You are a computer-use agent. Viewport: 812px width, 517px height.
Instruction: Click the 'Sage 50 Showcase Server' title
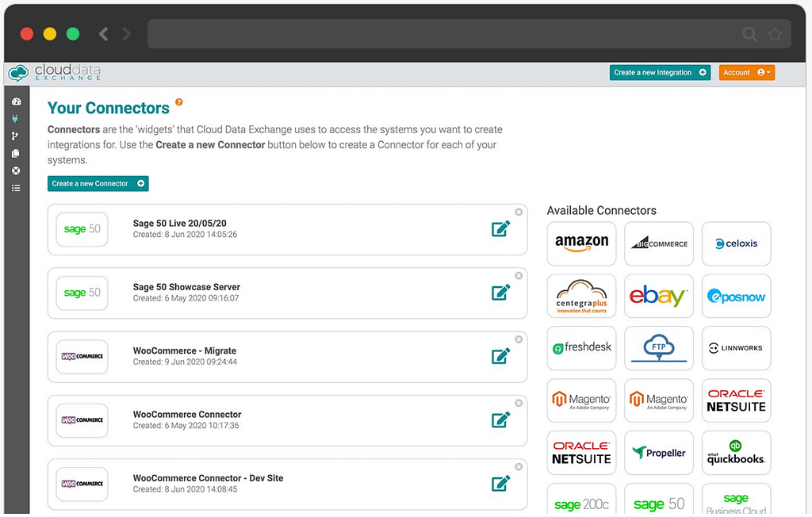[x=186, y=287]
